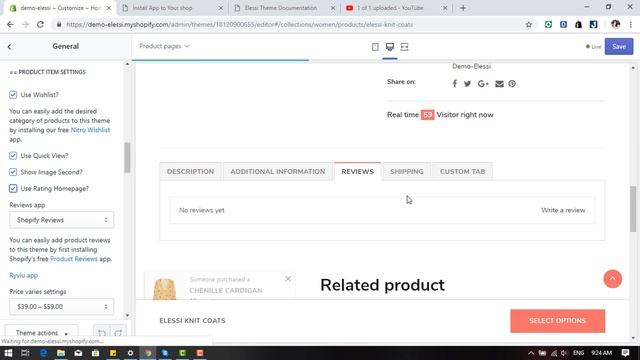640x360 pixels.
Task: Open the Price varies settings dropdown
Action: click(x=62, y=307)
